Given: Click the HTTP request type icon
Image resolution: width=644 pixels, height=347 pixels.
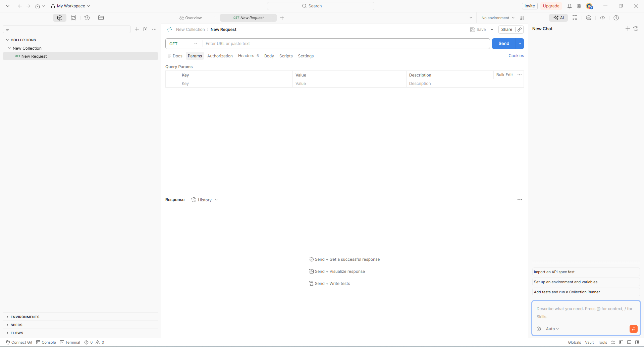Looking at the screenshot, I should (x=169, y=30).
